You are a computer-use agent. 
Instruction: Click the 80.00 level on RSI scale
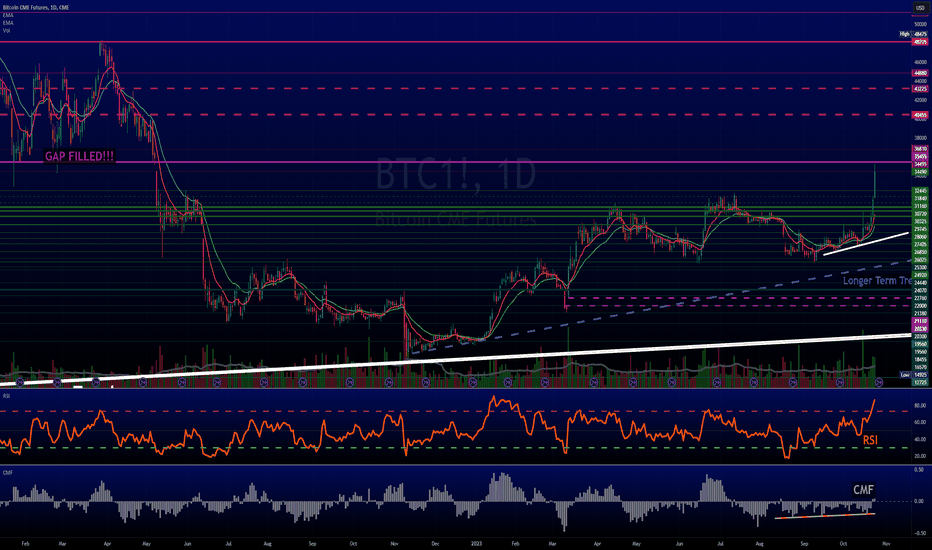920,406
